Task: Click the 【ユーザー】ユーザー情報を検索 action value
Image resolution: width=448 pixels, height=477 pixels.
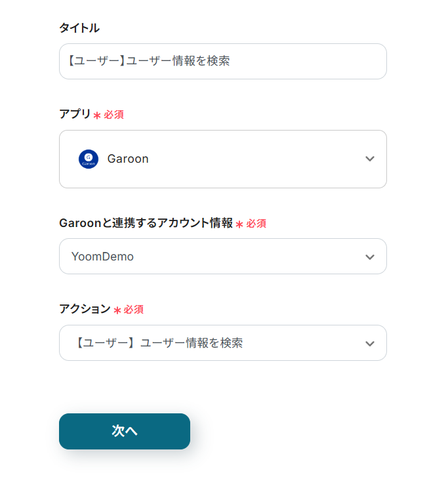Action: pos(159,343)
